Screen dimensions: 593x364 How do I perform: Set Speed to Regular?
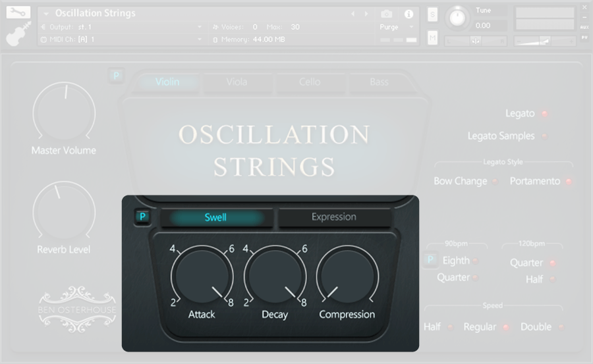(505, 327)
